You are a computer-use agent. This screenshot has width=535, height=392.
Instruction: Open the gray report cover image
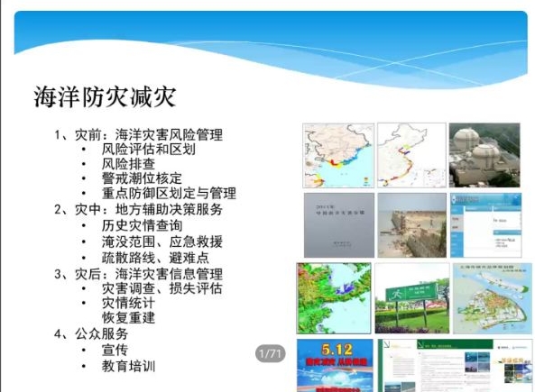339,225
